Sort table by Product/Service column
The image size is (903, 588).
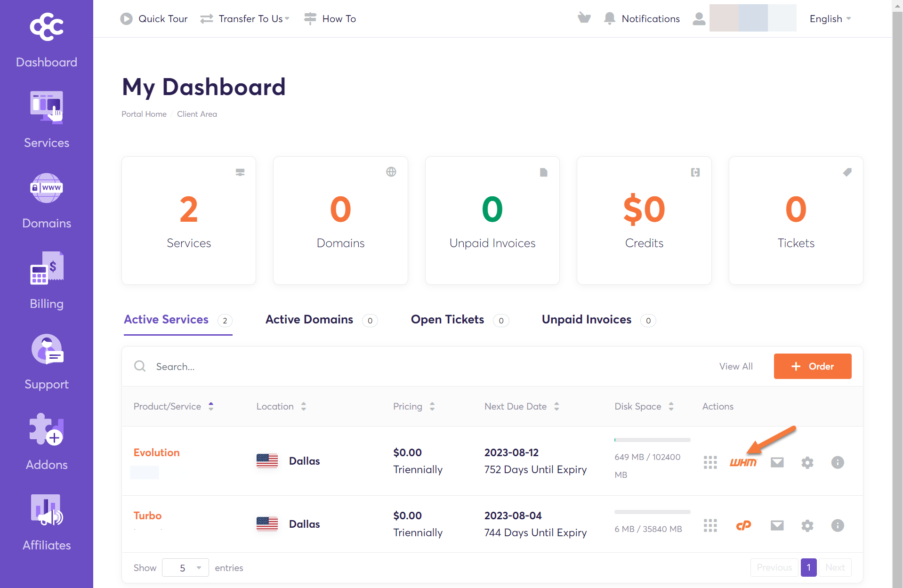[173, 406]
